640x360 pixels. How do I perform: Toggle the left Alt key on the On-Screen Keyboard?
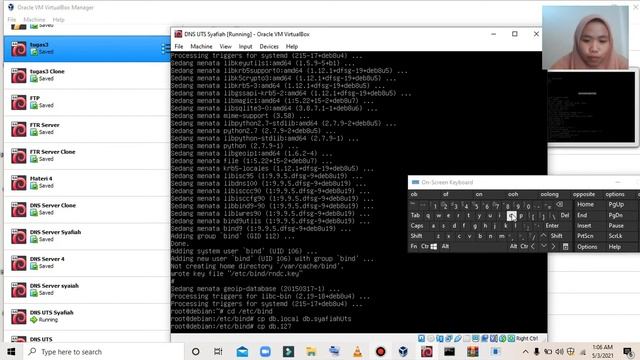(x=445, y=246)
